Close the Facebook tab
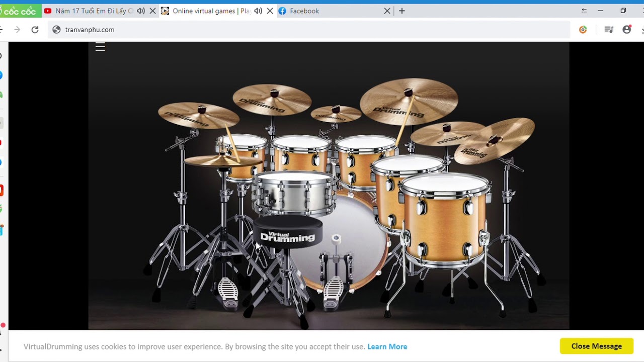 pos(387,11)
